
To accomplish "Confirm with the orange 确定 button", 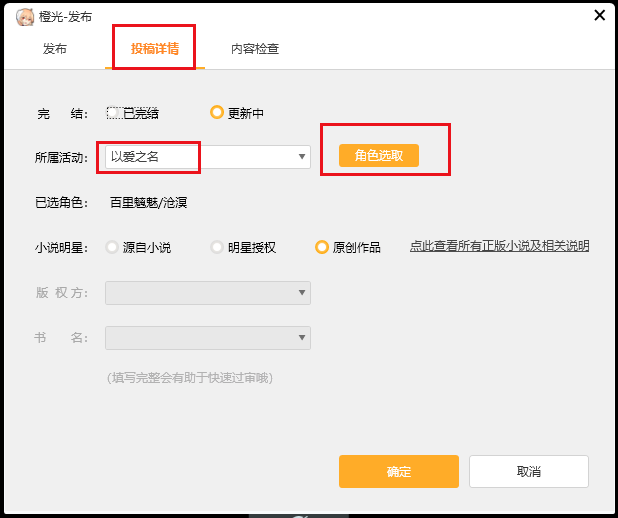I will pyautogui.click(x=398, y=472).
